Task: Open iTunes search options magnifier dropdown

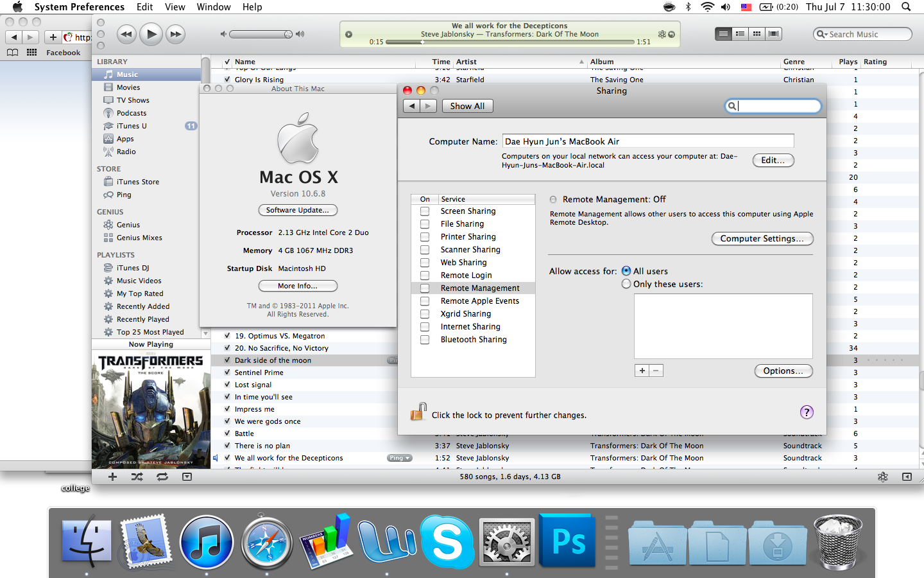Action: (x=822, y=34)
